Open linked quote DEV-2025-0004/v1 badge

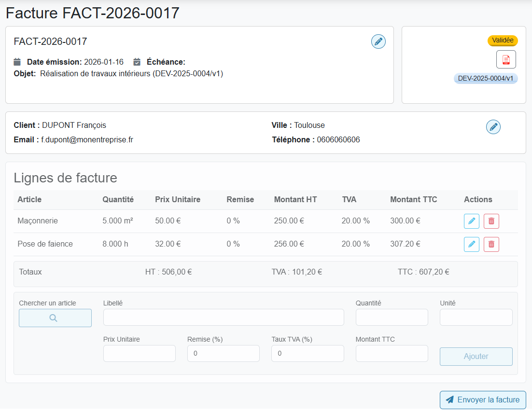point(486,78)
